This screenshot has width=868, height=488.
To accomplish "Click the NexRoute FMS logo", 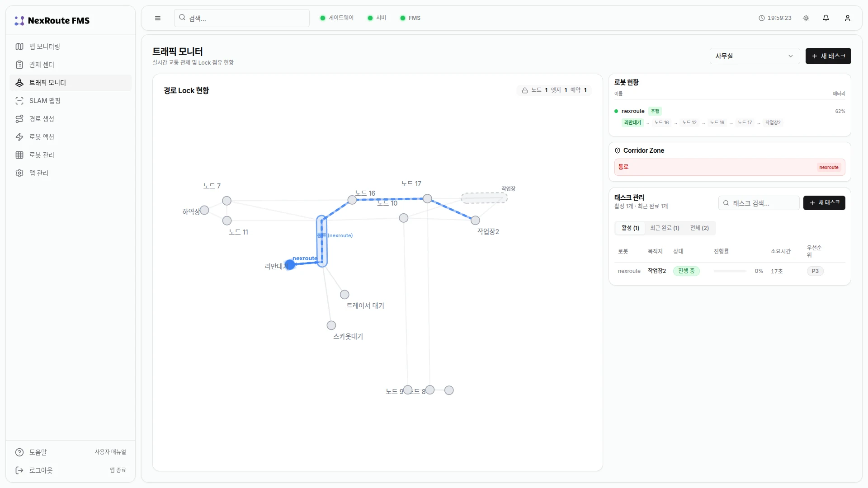I will [x=52, y=20].
